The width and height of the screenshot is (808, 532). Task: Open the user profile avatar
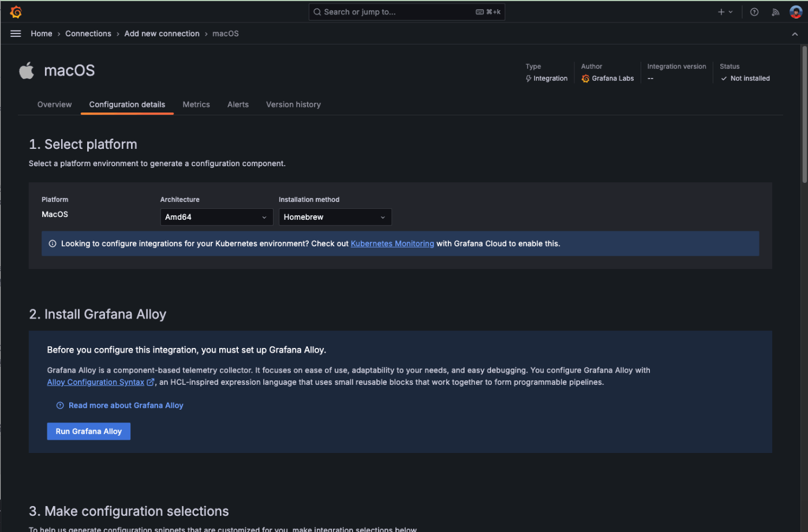pos(796,12)
